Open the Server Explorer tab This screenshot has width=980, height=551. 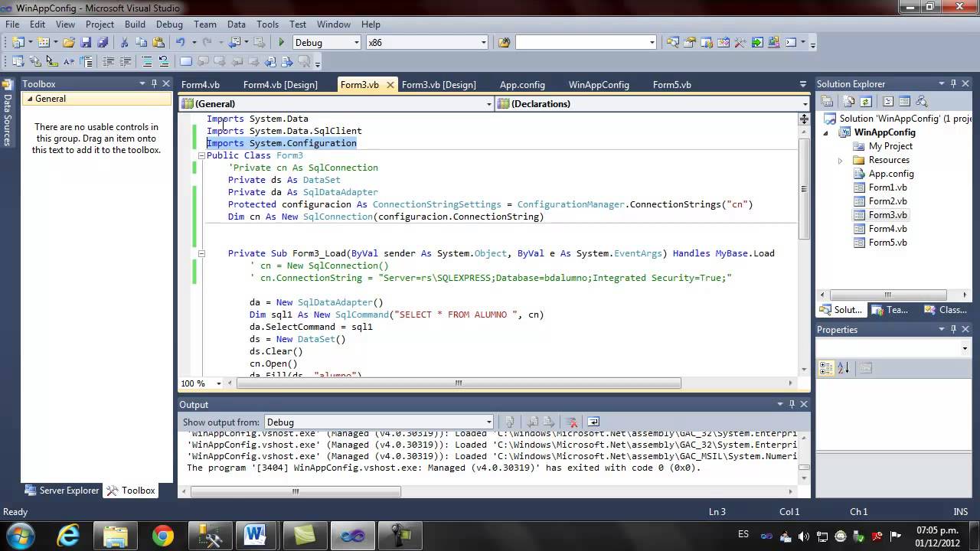pyautogui.click(x=61, y=491)
